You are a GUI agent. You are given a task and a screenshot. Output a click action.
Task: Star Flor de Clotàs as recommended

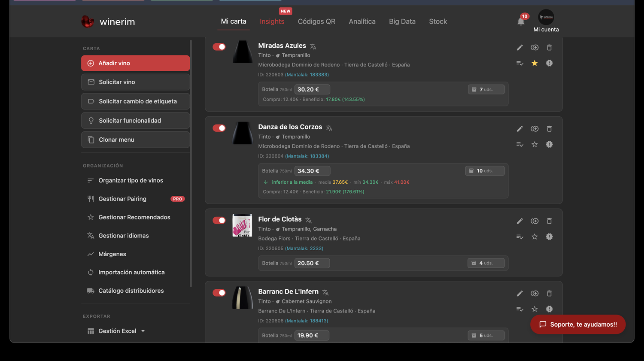point(535,237)
